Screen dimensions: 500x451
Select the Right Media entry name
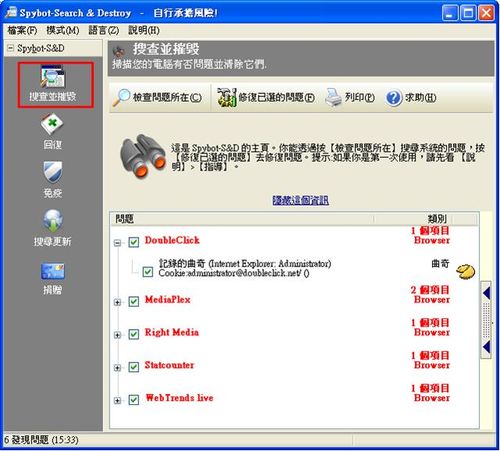(172, 332)
